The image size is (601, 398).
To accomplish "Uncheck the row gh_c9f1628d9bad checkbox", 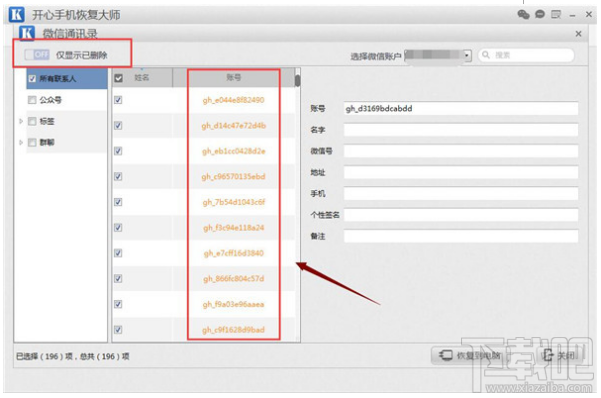I will coord(118,329).
